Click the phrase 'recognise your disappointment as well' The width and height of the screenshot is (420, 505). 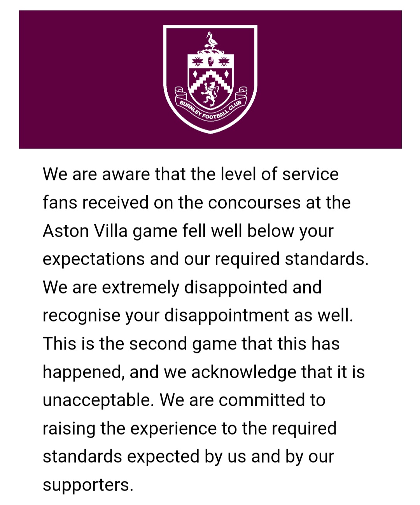coord(196,316)
